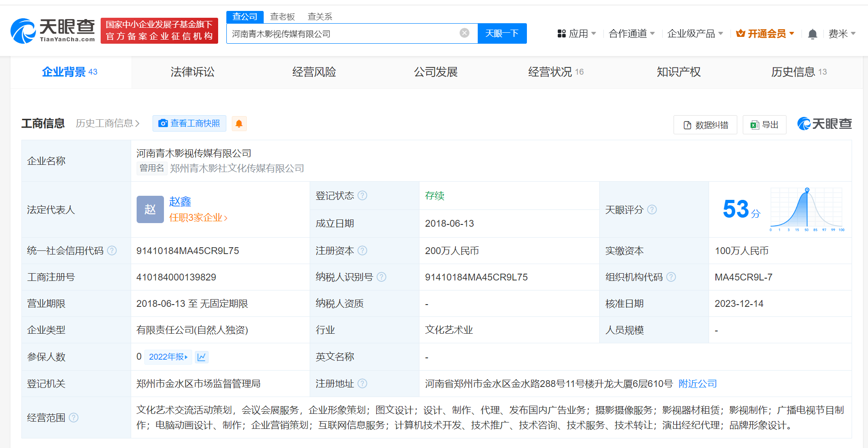The image size is (868, 448).
Task: Click the help icon beside 注册资本
Action: [x=362, y=250]
